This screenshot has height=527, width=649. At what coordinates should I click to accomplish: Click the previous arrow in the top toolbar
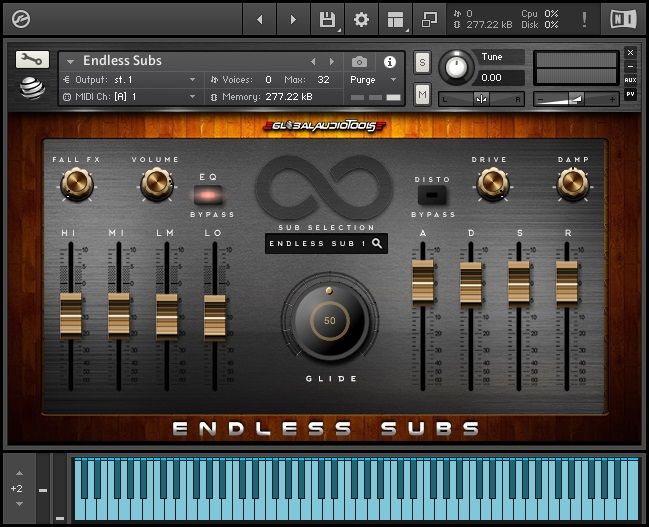[260, 19]
